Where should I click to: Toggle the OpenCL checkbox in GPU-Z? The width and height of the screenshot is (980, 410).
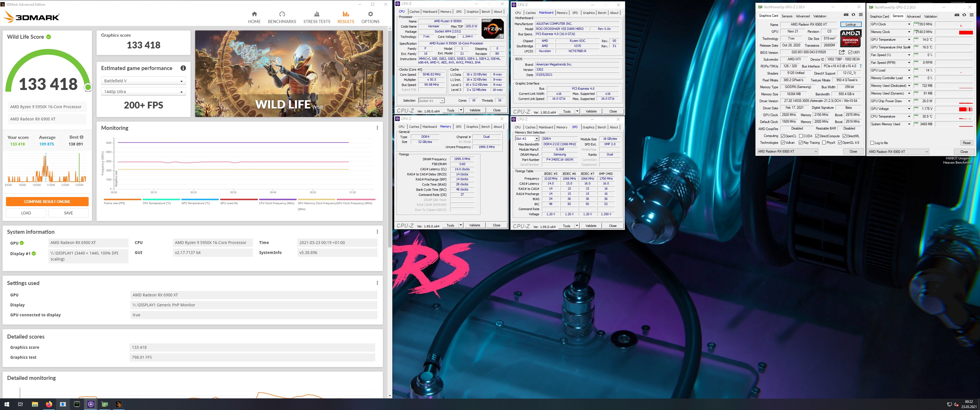783,136
